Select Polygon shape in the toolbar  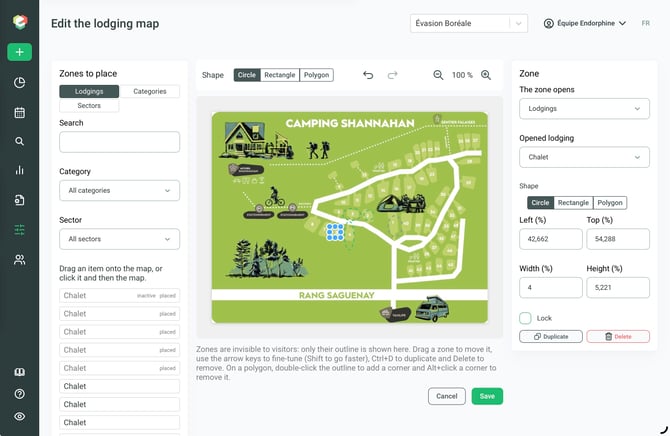pos(316,75)
